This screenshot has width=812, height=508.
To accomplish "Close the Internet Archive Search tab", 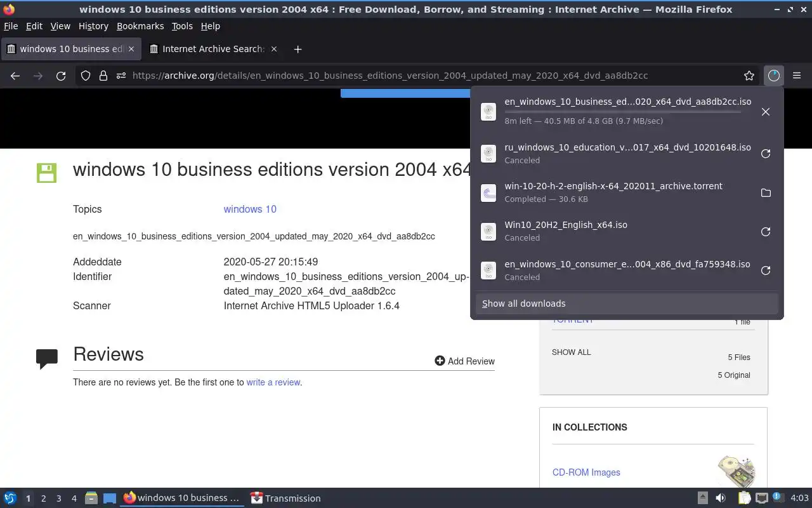I will coord(274,49).
